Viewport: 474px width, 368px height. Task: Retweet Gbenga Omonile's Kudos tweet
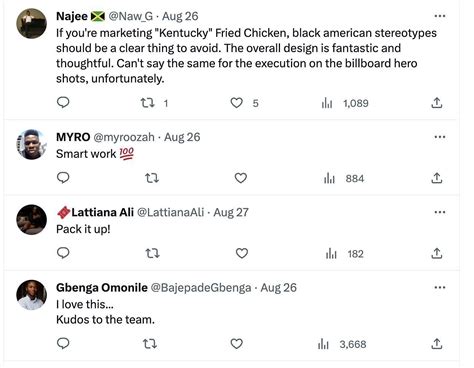pos(150,344)
